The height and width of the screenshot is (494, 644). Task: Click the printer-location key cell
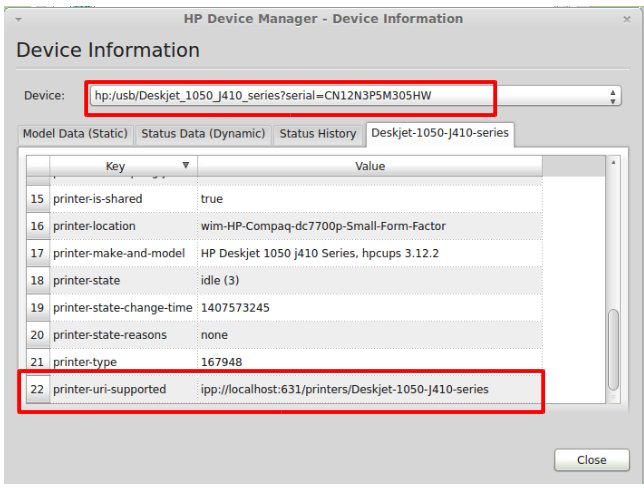coord(124,226)
